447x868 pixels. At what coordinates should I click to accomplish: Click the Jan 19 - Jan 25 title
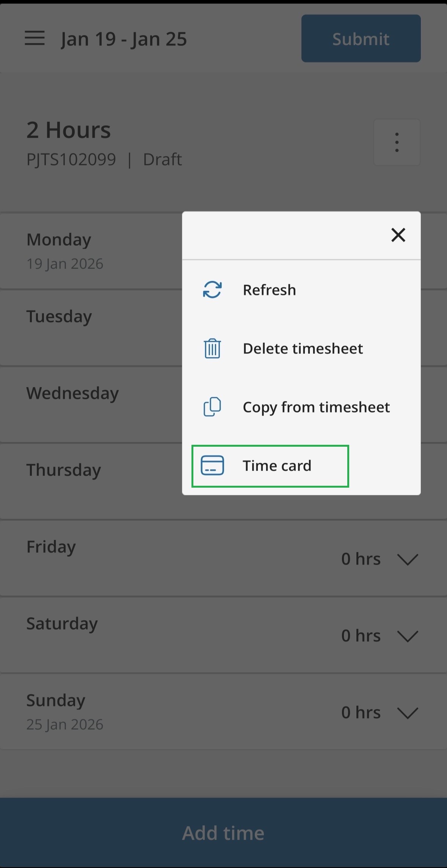tap(124, 39)
